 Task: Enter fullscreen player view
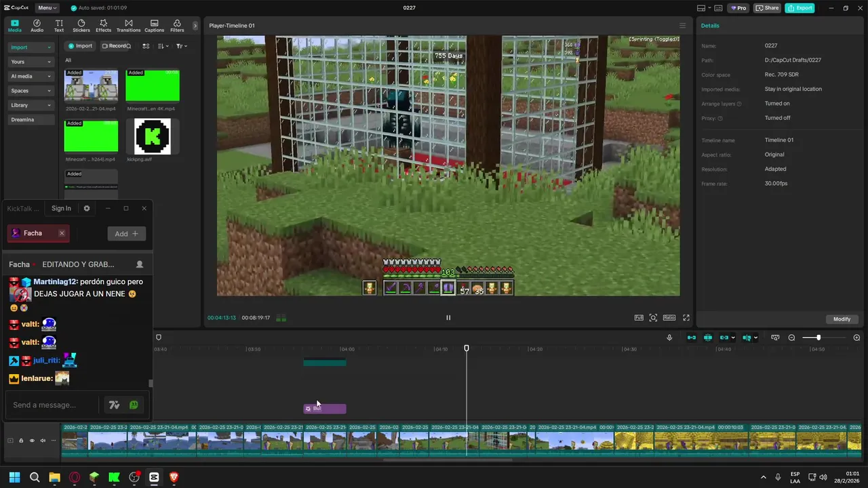pyautogui.click(x=686, y=318)
